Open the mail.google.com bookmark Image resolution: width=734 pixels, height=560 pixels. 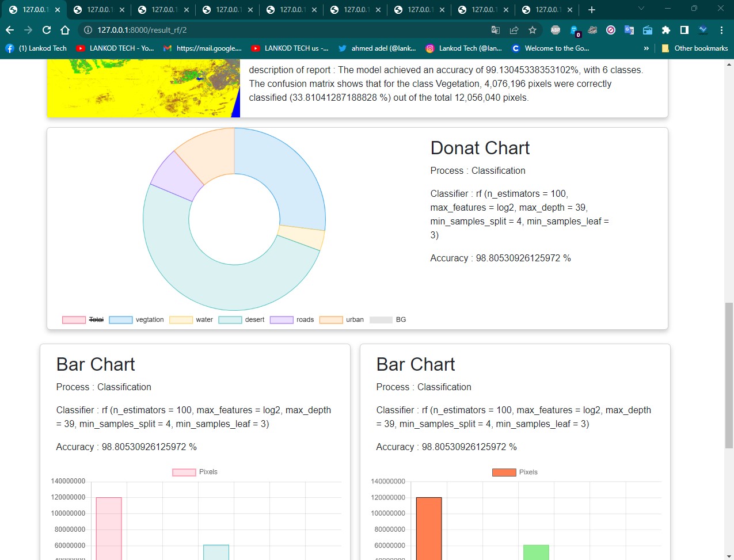click(x=203, y=48)
